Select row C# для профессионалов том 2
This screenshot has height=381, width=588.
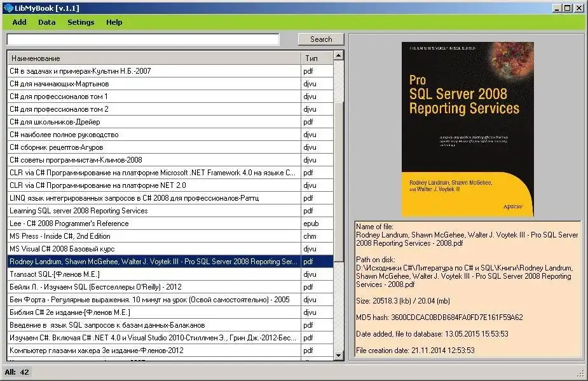[170, 109]
